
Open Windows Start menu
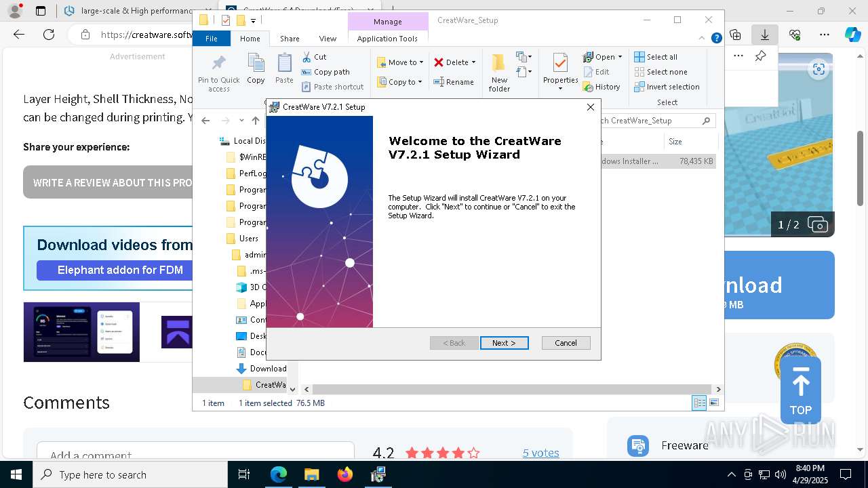click(x=16, y=474)
